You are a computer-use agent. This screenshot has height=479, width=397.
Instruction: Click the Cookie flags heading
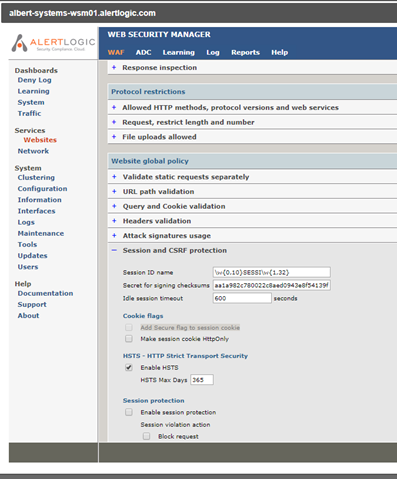tap(143, 316)
